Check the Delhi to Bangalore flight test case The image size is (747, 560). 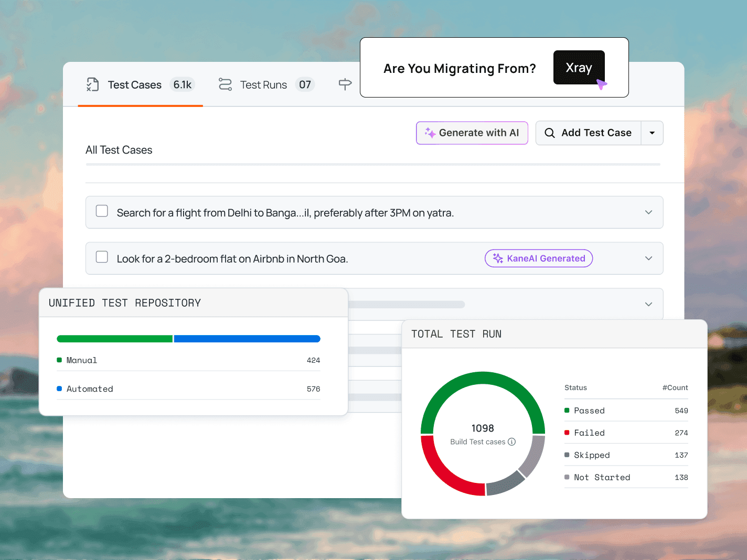102,211
